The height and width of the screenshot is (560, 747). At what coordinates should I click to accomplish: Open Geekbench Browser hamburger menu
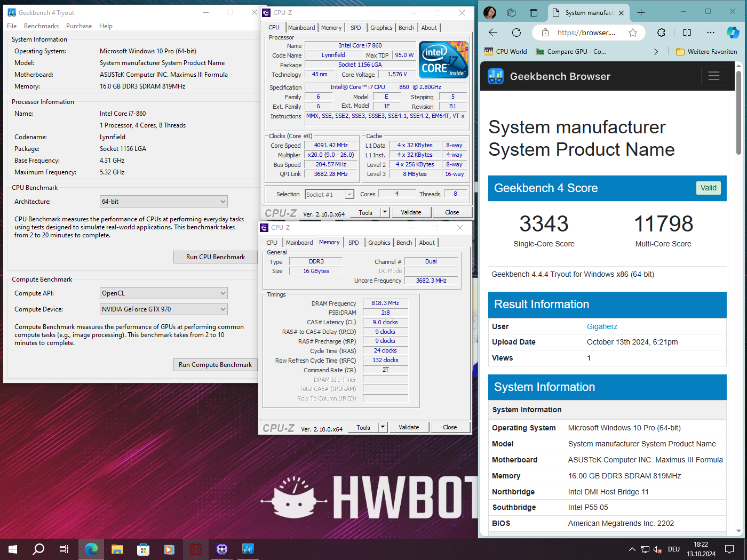(x=714, y=76)
